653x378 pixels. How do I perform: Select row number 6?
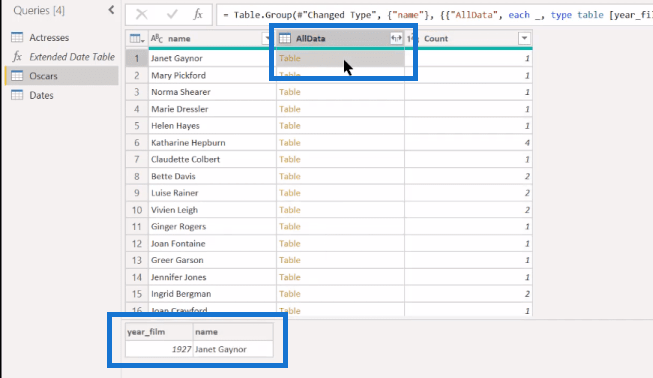(x=137, y=143)
